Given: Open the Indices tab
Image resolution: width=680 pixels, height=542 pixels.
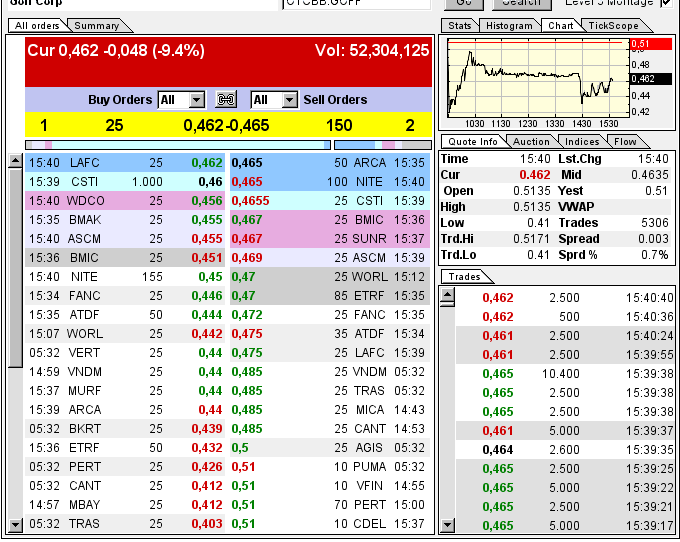Looking at the screenshot, I should coord(582,141).
